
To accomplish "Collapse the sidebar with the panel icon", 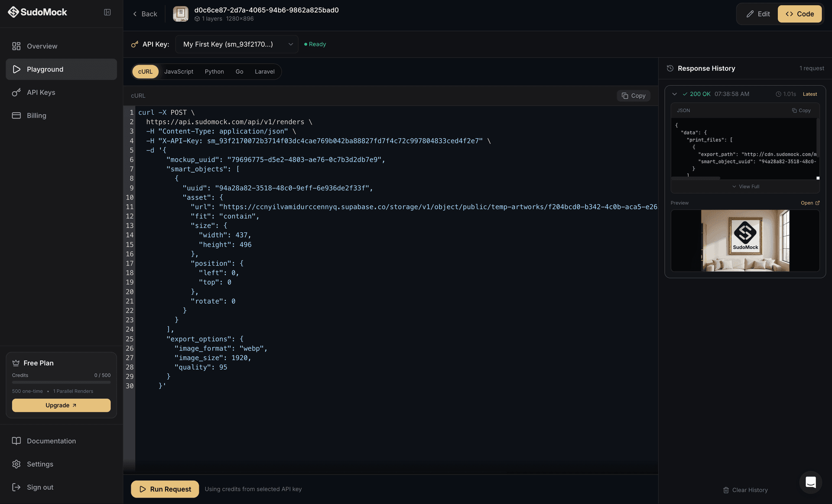I will pos(107,12).
